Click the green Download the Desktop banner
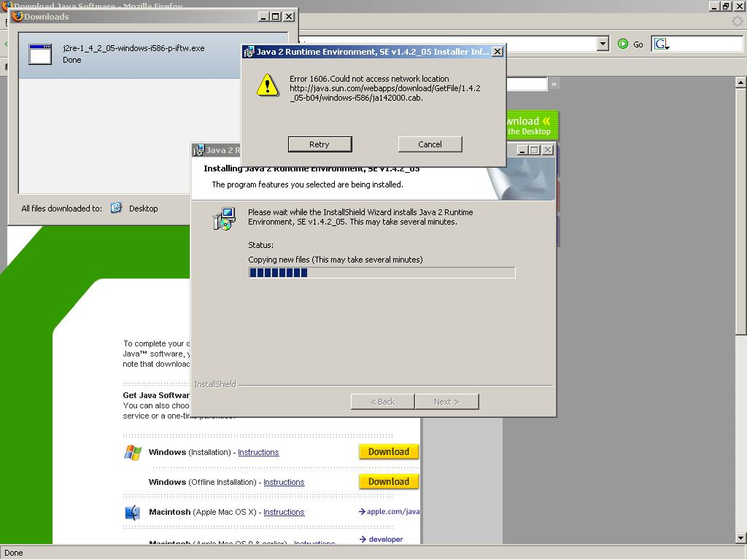The height and width of the screenshot is (560, 747). pos(531,125)
